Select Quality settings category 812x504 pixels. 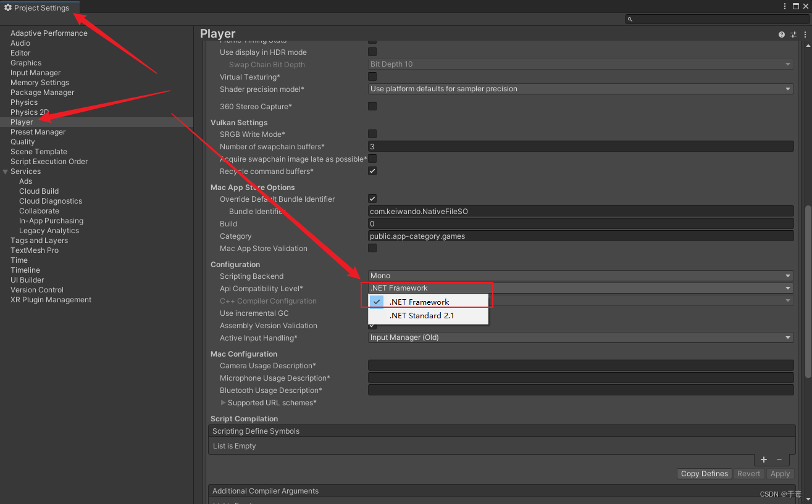(x=23, y=142)
